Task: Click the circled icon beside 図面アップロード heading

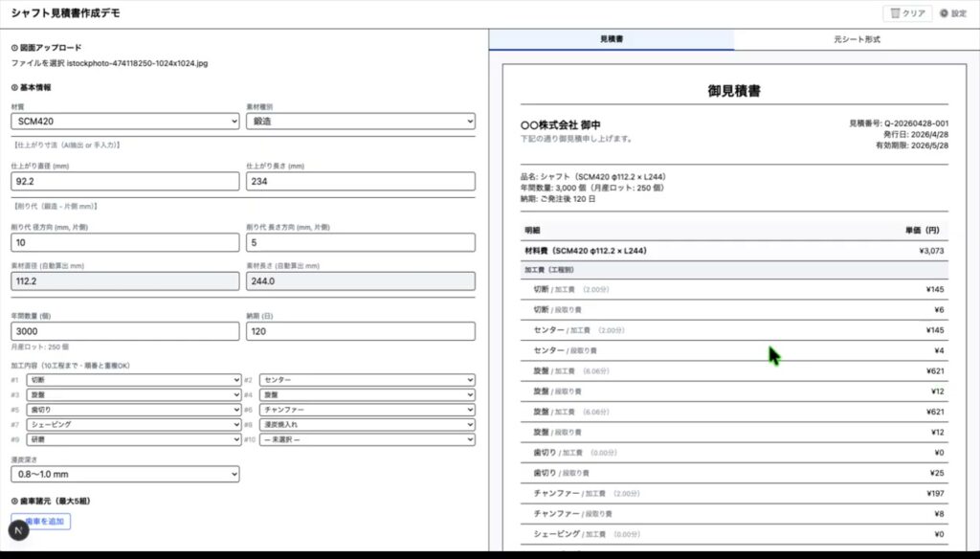Action: 14,47
